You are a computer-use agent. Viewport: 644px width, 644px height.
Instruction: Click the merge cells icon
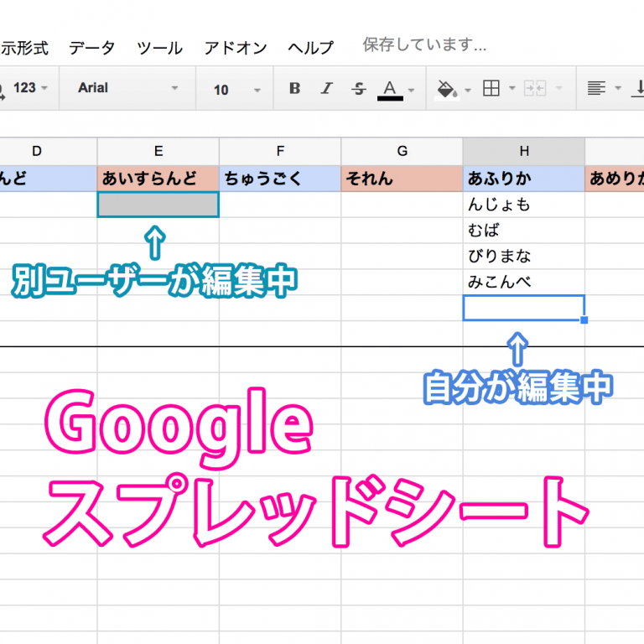click(x=535, y=88)
